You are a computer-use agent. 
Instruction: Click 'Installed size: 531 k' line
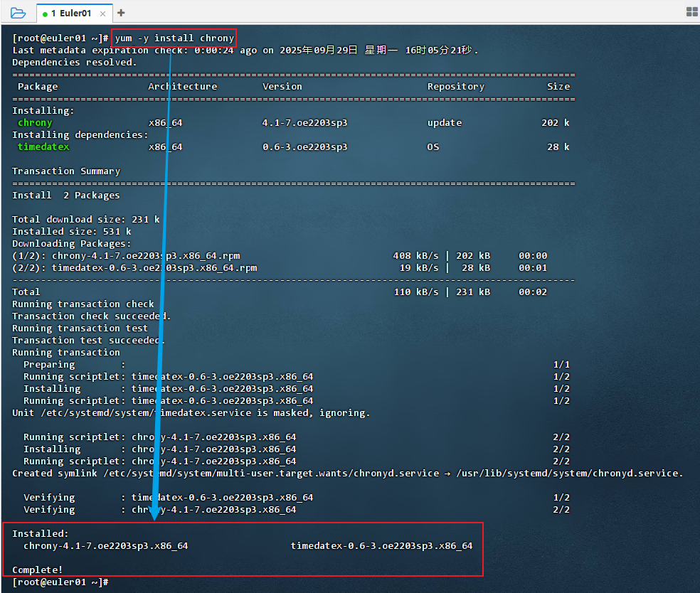[x=71, y=232]
